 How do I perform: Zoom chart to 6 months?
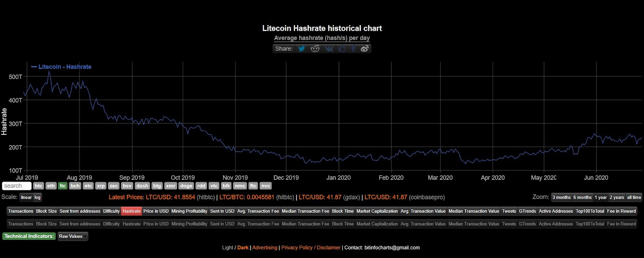click(582, 198)
